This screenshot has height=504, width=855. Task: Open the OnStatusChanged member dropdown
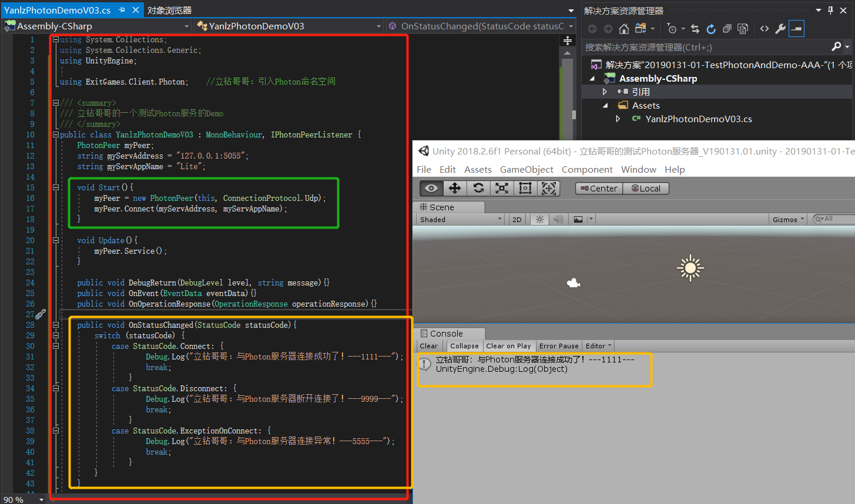click(571, 26)
